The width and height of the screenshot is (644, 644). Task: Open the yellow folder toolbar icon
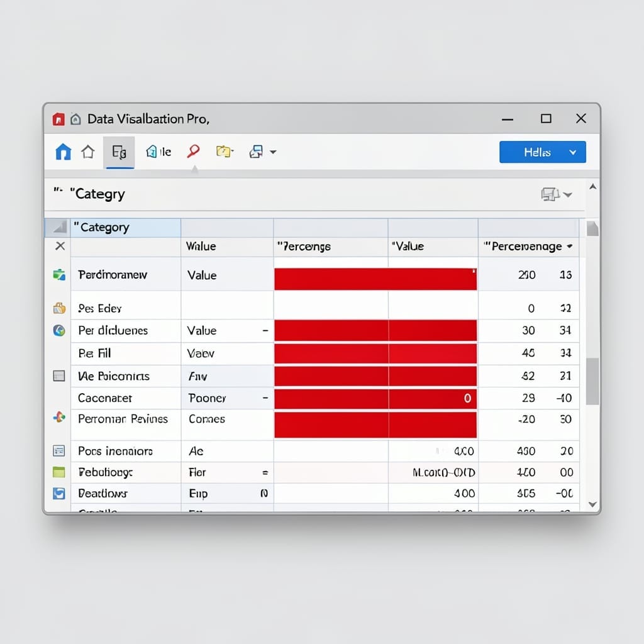click(225, 151)
